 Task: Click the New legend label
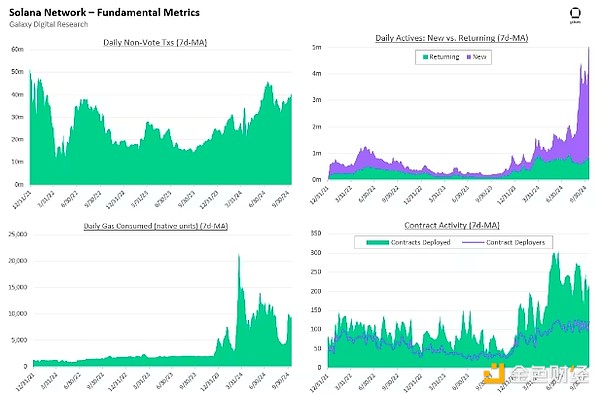(479, 57)
